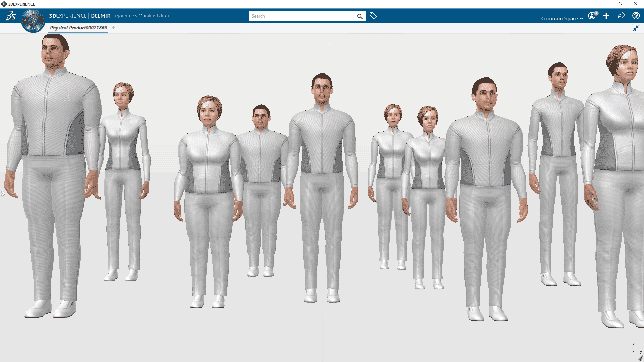644x362 pixels.
Task: Click the fullscreen toggle icon bottom right
Action: point(636,28)
